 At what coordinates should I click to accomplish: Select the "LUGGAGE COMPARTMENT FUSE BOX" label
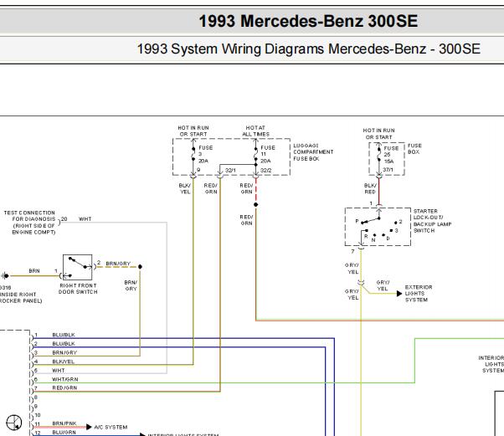coord(313,152)
